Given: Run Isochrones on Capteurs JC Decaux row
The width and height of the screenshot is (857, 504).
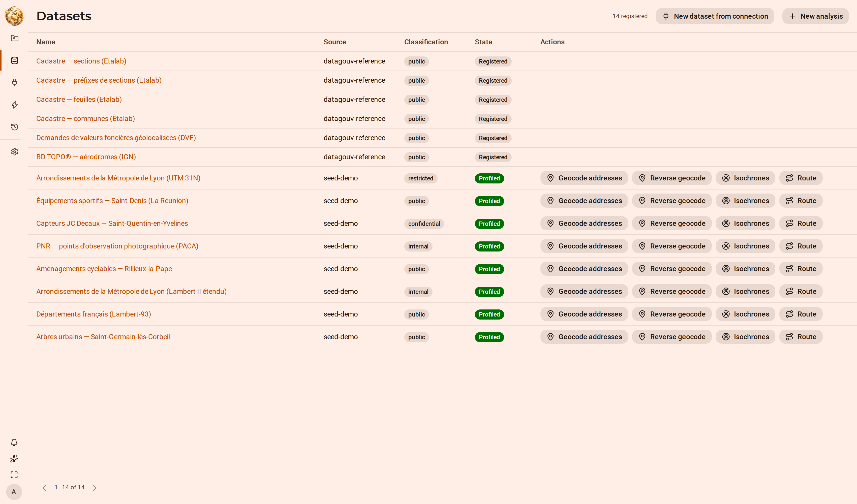Looking at the screenshot, I should pyautogui.click(x=745, y=224).
